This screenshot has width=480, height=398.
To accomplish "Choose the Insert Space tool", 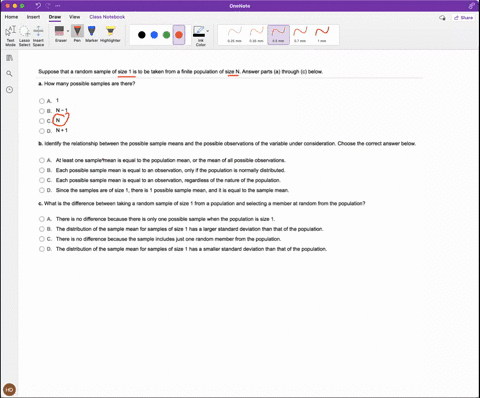I will point(38,36).
